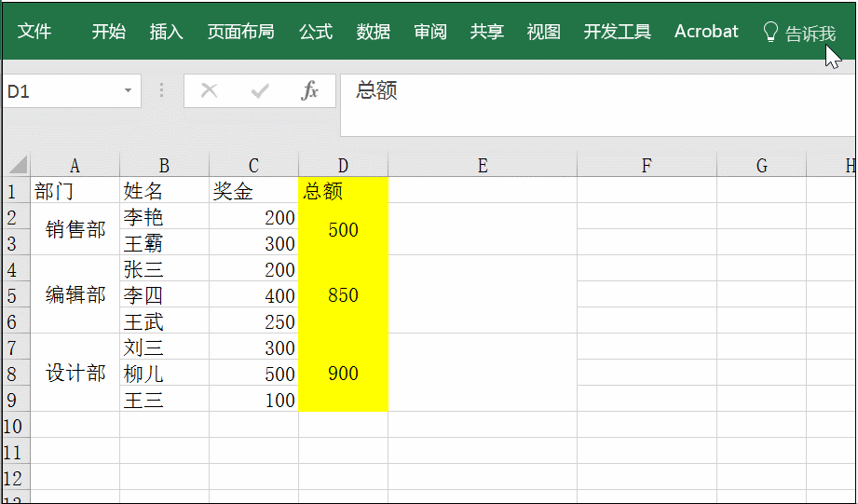Click the 部门 header cell
The height and width of the screenshot is (504, 858).
pos(75,190)
